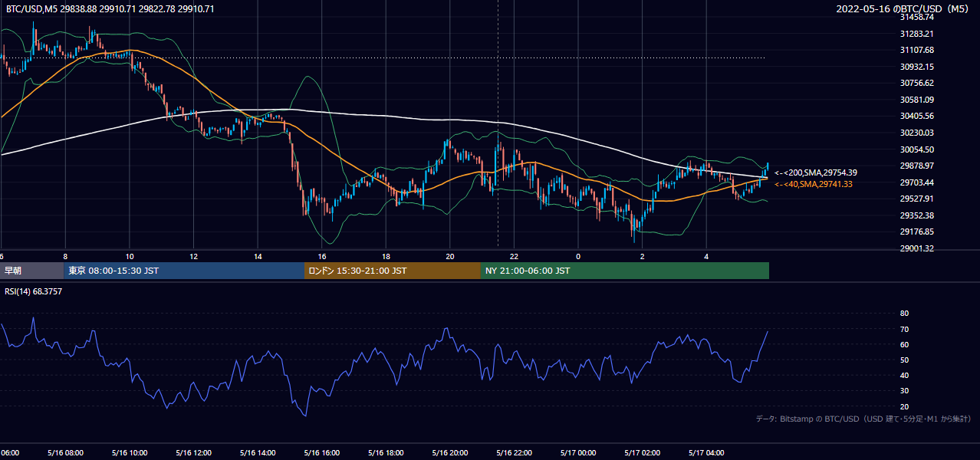The height and width of the screenshot is (460, 980).
Task: Click the Bitstamp data source note
Action: [864, 419]
